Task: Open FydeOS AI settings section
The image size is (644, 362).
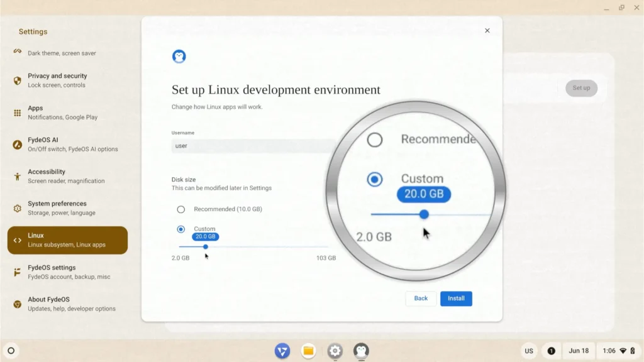Action: tap(67, 145)
